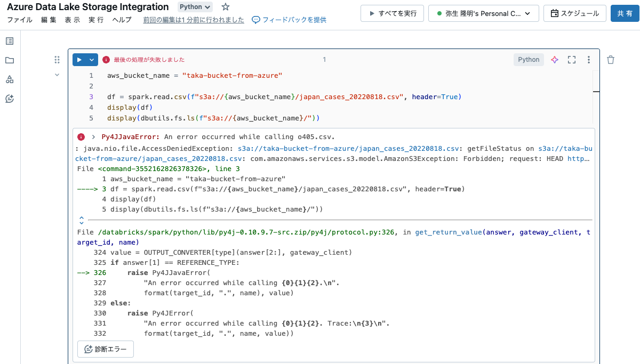Open the workspace folder browser in the sidebar
Image resolution: width=640 pixels, height=364 pixels.
pos(9,60)
